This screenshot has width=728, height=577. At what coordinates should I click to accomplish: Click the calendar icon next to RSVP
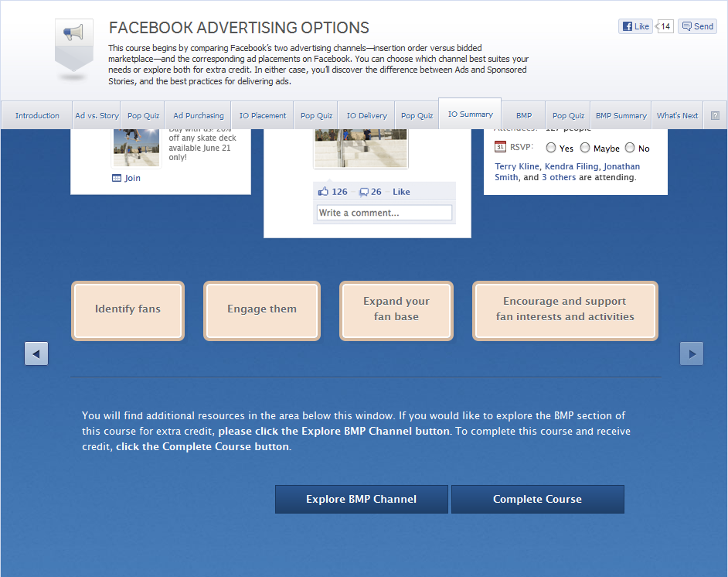[500, 147]
